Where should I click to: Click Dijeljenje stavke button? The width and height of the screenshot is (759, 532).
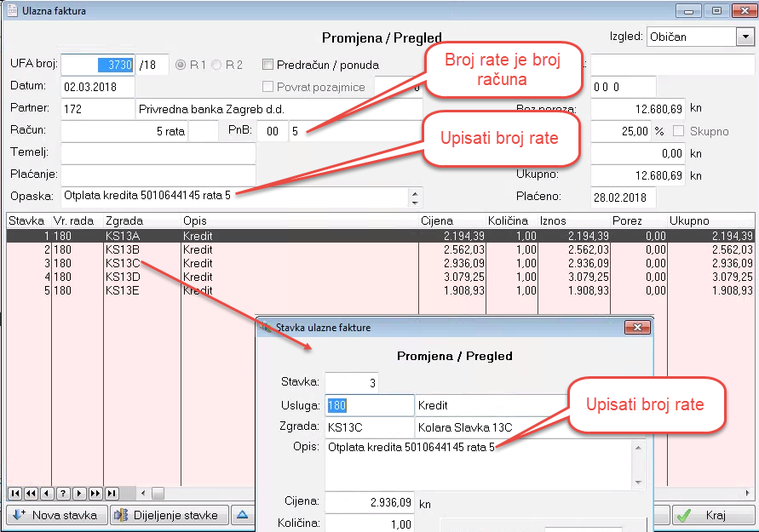(x=170, y=515)
